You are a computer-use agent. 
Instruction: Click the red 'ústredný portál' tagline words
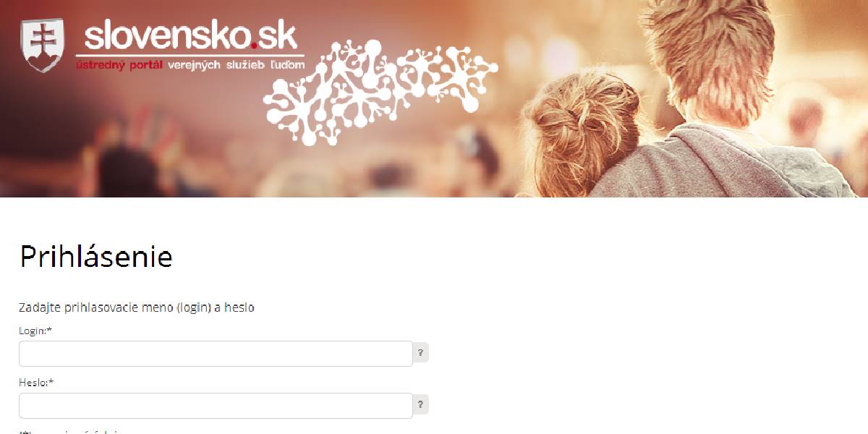[x=120, y=65]
